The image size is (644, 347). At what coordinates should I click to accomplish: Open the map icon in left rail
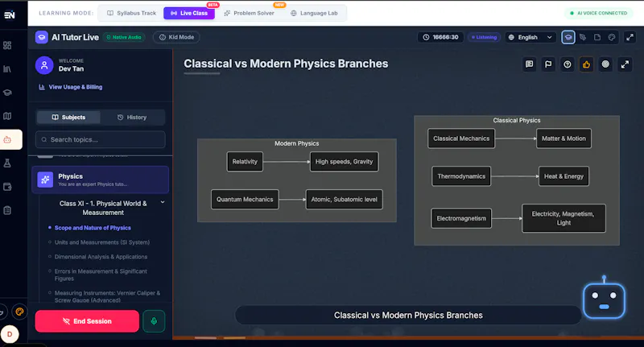pyautogui.click(x=7, y=116)
